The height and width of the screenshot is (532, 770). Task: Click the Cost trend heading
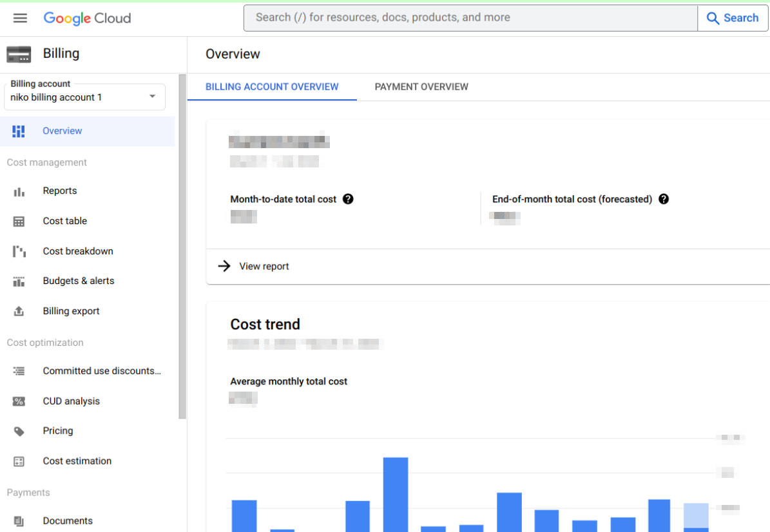coord(265,325)
